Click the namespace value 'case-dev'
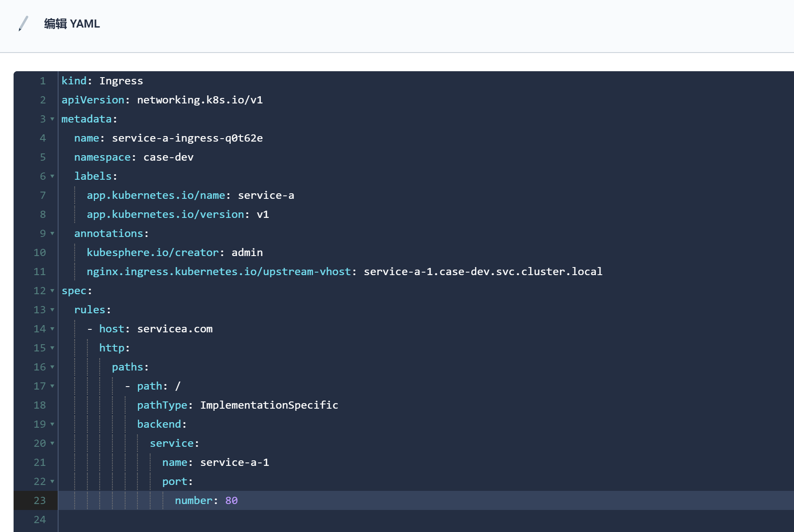The image size is (794, 532). [x=168, y=157]
